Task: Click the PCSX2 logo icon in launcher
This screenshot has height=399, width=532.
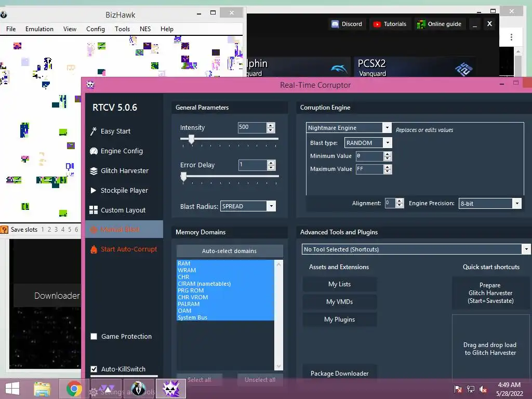Action: [x=463, y=69]
